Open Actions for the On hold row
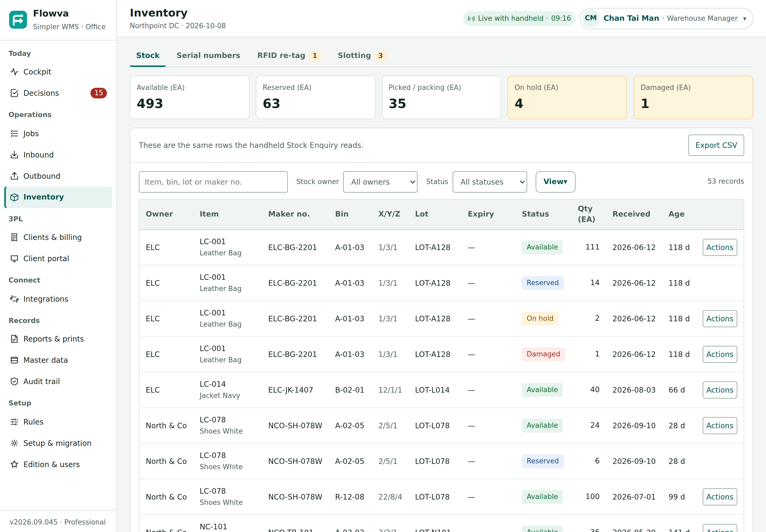 coord(720,319)
